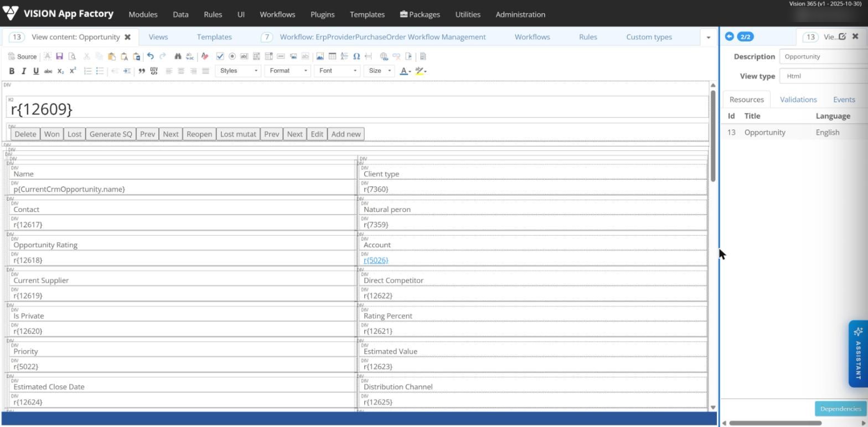Viewport: 868px width, 427px height.
Task: Open the special character Omega icon
Action: [x=356, y=56]
